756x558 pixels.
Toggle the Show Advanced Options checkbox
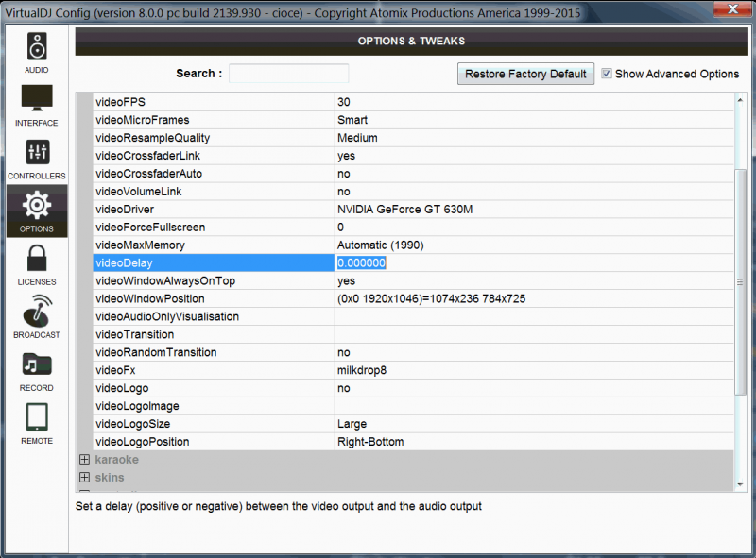tap(607, 74)
